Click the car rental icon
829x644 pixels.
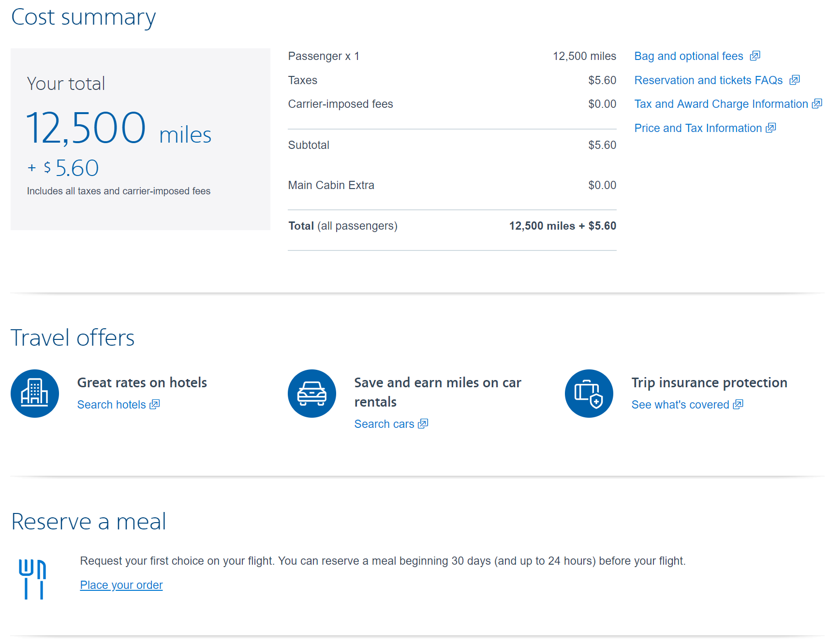point(312,394)
